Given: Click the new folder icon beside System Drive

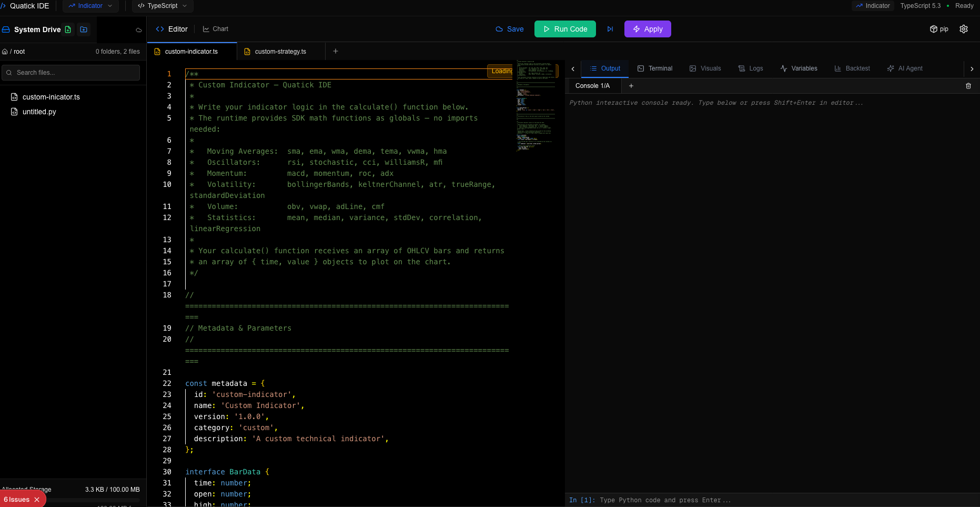Looking at the screenshot, I should (84, 29).
